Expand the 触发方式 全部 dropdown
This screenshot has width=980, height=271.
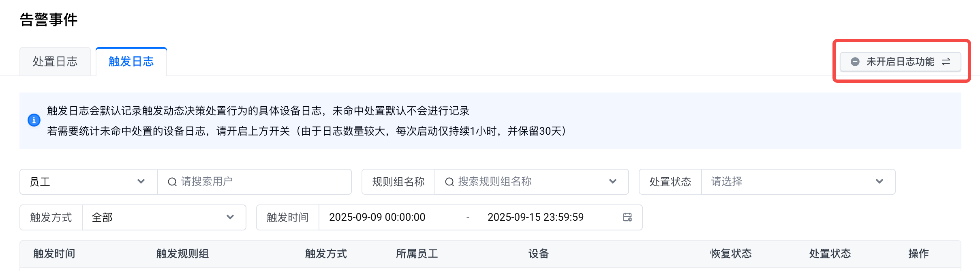click(164, 217)
